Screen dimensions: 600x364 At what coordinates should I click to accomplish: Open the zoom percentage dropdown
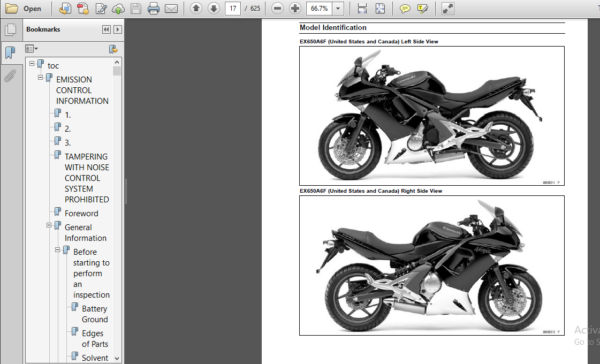point(338,8)
